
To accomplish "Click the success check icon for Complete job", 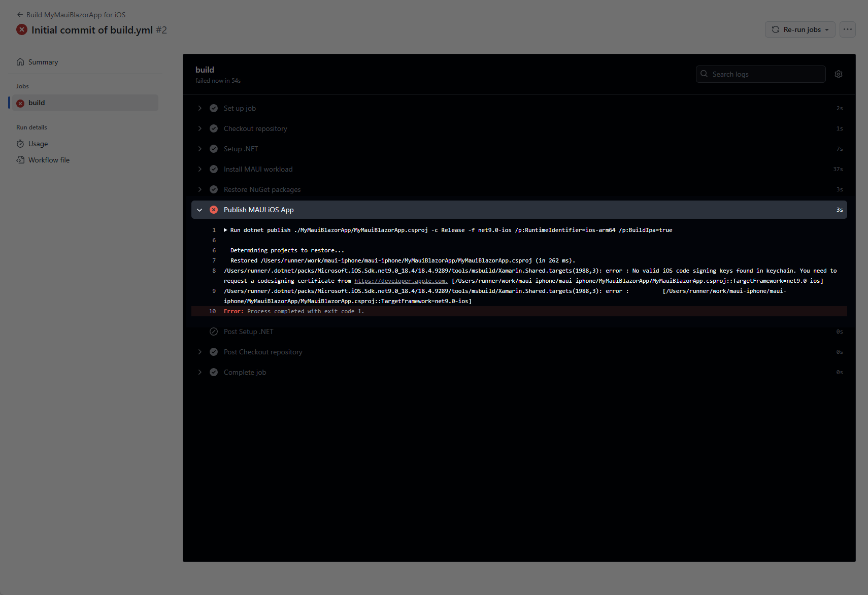I will pos(214,372).
